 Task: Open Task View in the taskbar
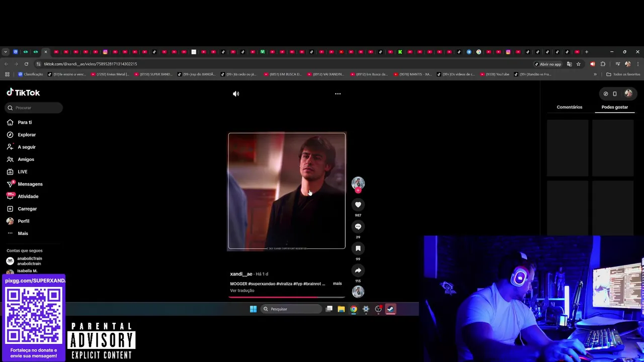pos(329,309)
